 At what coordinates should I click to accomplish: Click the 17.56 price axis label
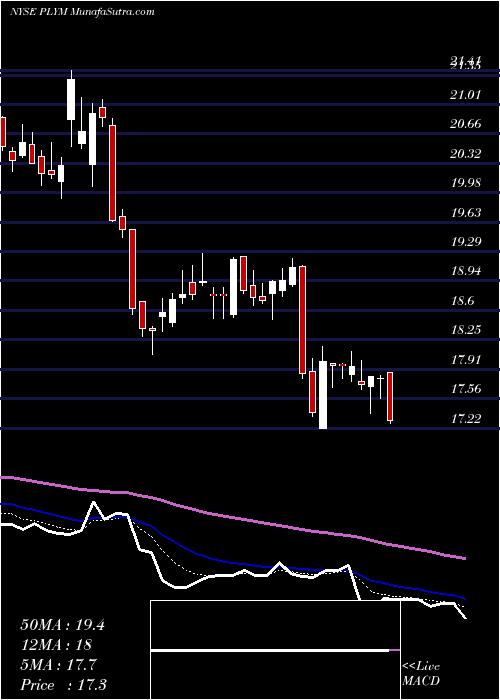point(466,388)
